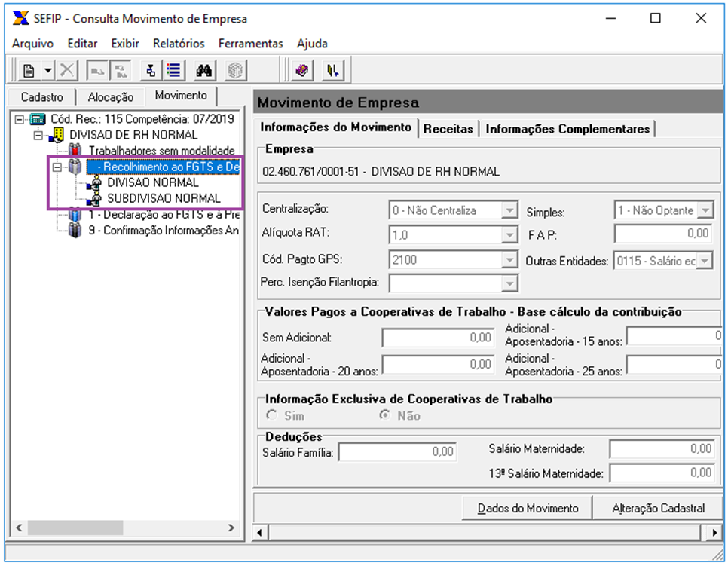Click the F A P input field

663,234
